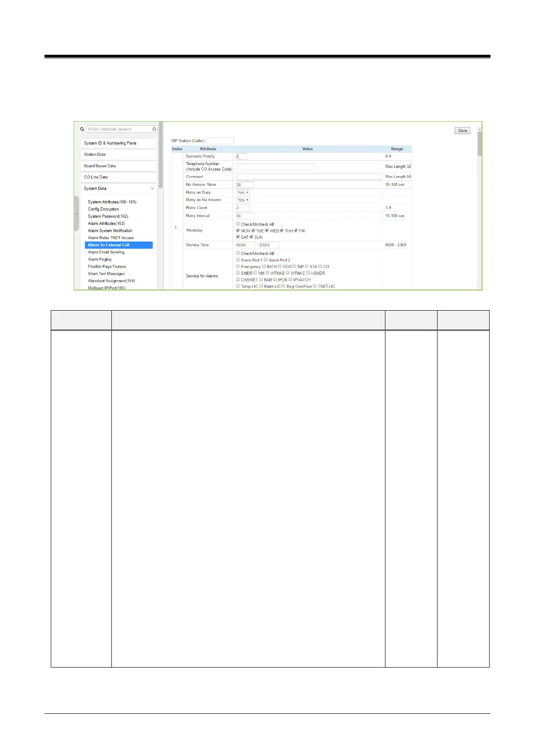The height and width of the screenshot is (756, 535).
Task: Click Service Time end field 2359
Action: (x=270, y=245)
